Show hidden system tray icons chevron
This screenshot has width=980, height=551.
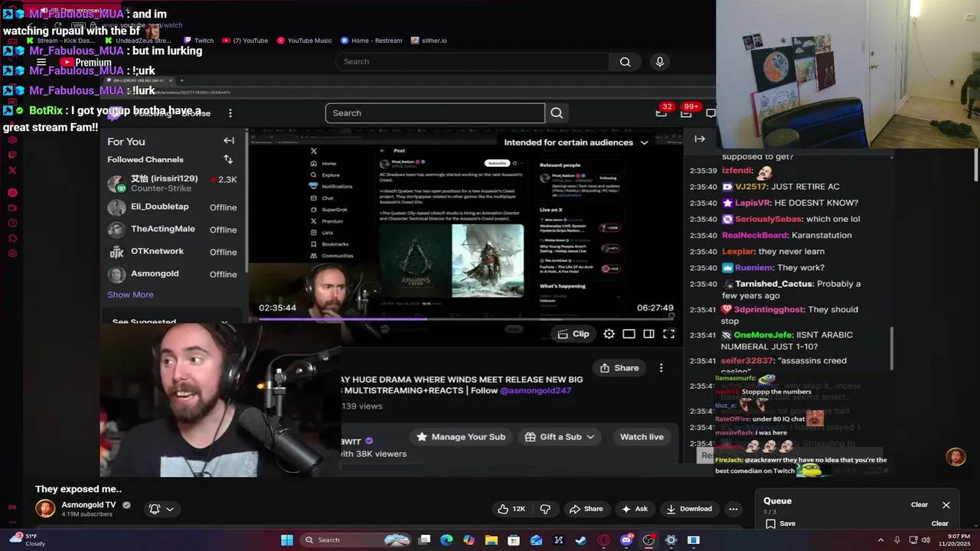pos(880,540)
